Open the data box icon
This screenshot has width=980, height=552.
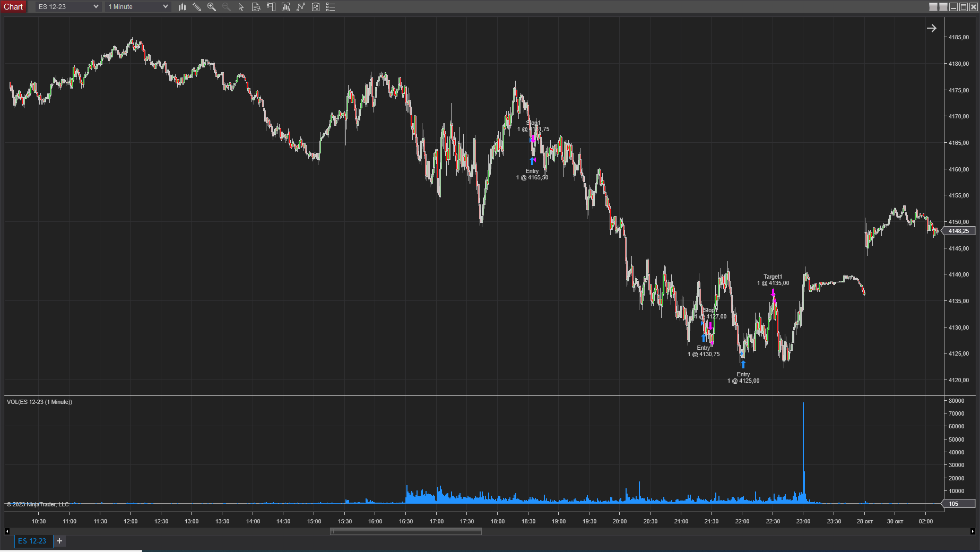coord(256,7)
